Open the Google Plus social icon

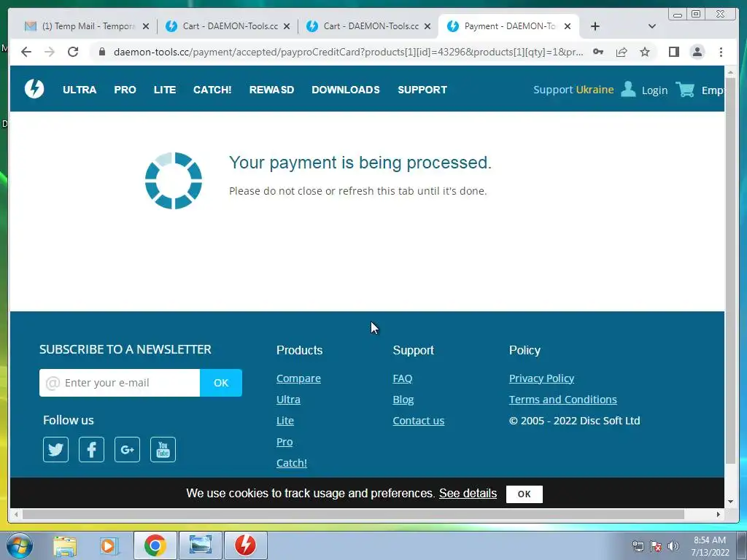point(127,449)
